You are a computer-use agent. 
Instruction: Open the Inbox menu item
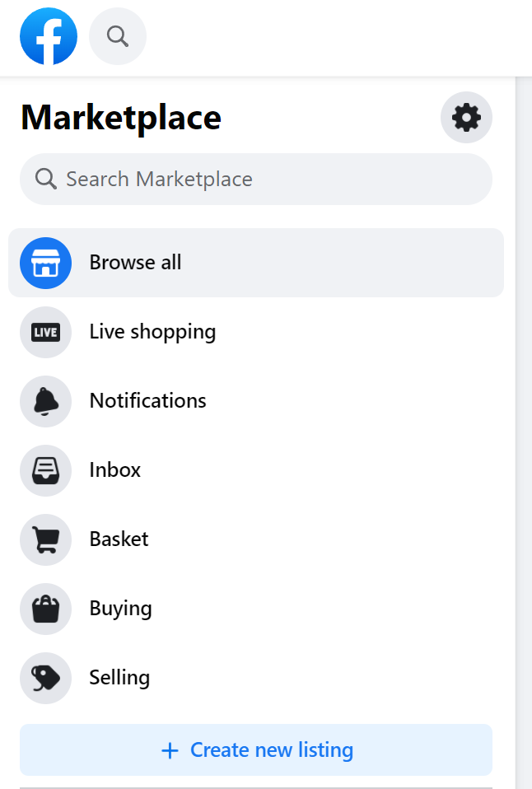pos(115,470)
